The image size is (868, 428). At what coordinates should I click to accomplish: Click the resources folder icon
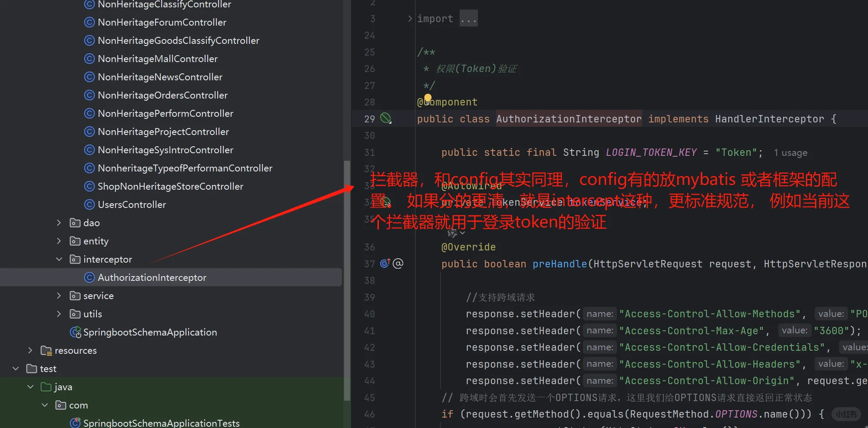coord(46,350)
